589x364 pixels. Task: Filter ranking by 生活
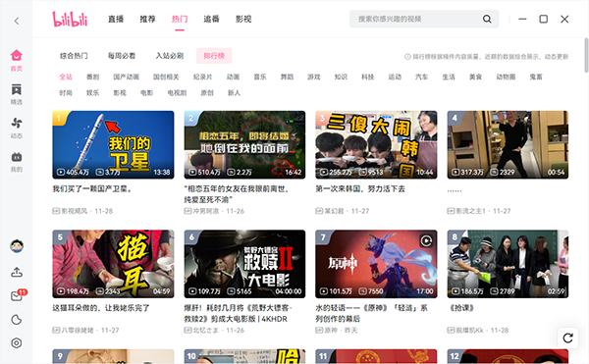pos(449,77)
